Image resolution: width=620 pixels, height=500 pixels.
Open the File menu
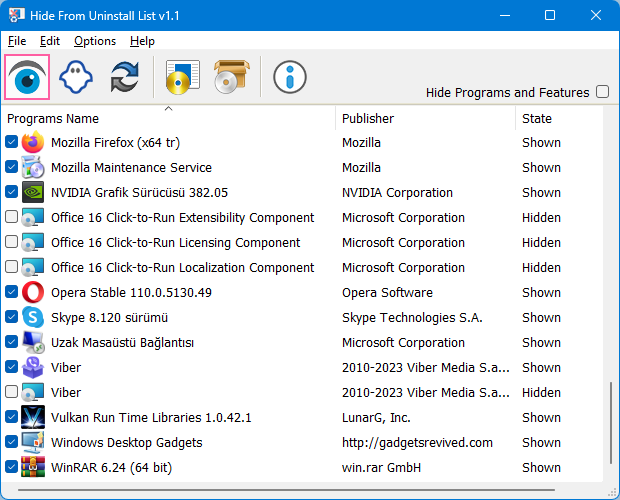tap(17, 41)
